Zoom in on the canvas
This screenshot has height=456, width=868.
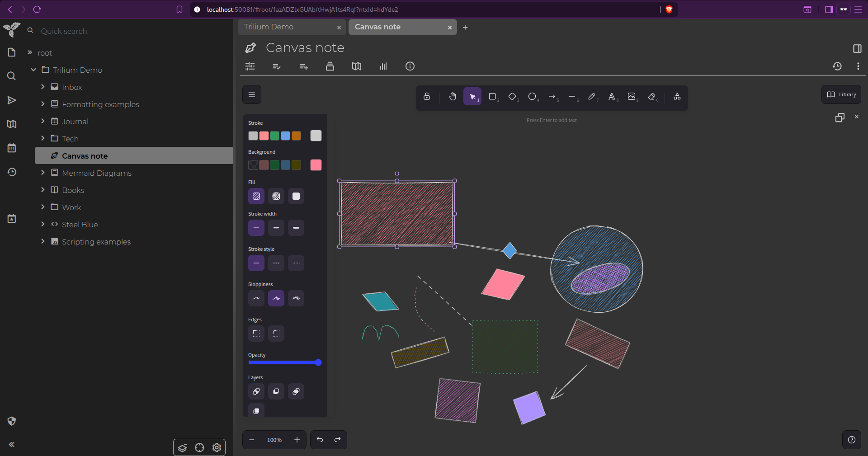coord(297,440)
